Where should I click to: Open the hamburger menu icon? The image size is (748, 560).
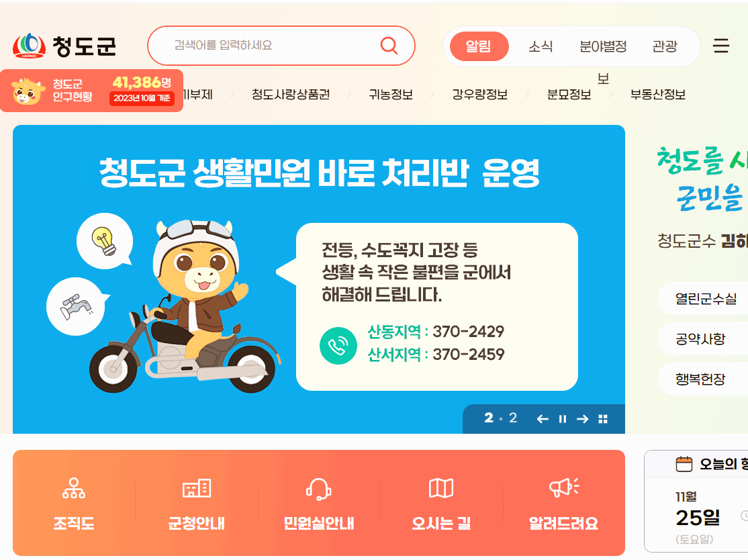721,46
